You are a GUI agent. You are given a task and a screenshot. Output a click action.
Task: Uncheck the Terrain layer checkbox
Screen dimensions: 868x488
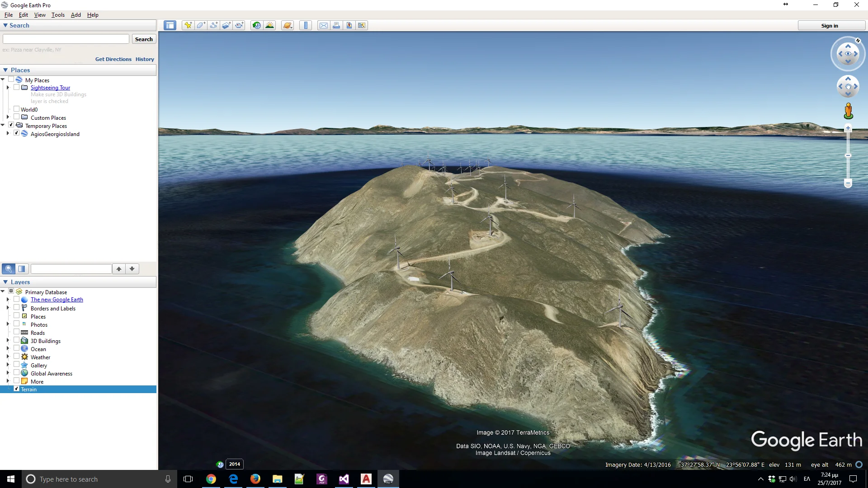click(x=17, y=389)
